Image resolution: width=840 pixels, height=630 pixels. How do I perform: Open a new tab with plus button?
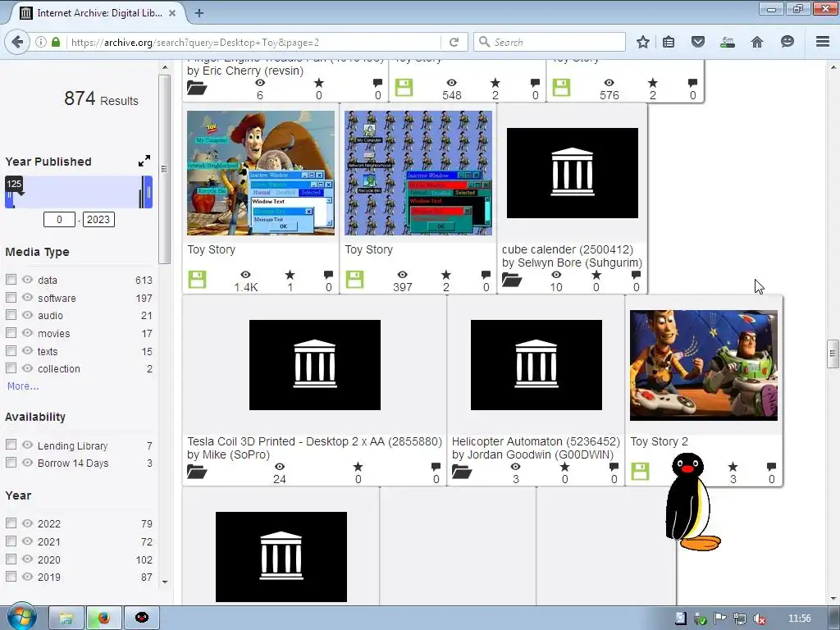tap(199, 13)
